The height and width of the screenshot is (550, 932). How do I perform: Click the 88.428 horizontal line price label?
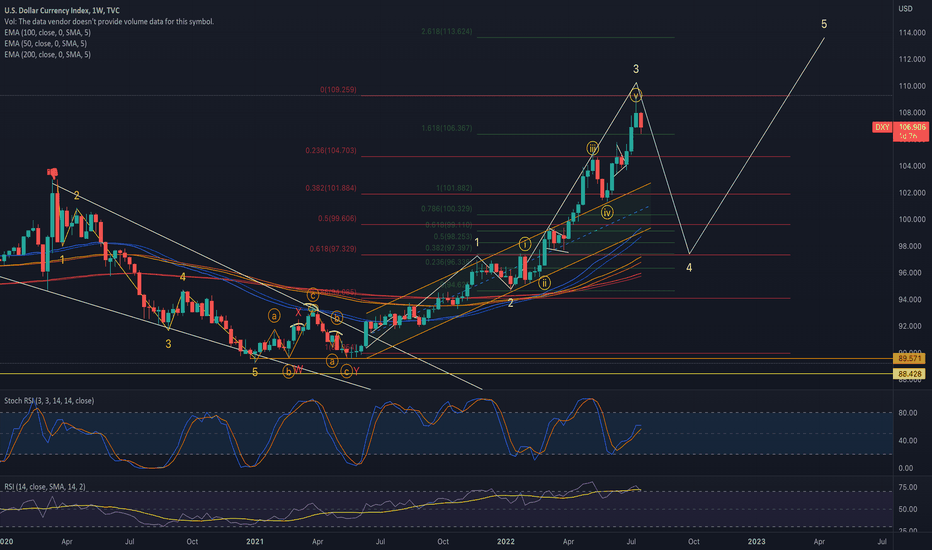910,374
